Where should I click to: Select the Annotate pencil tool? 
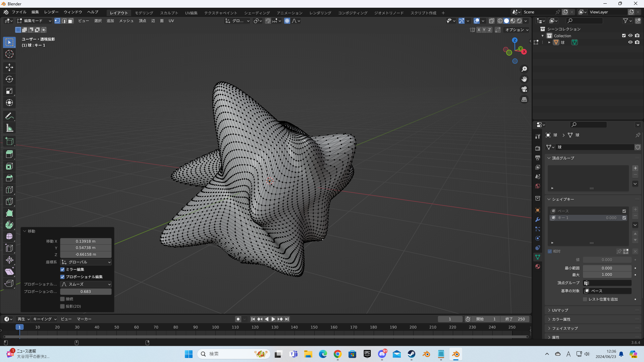(x=9, y=116)
